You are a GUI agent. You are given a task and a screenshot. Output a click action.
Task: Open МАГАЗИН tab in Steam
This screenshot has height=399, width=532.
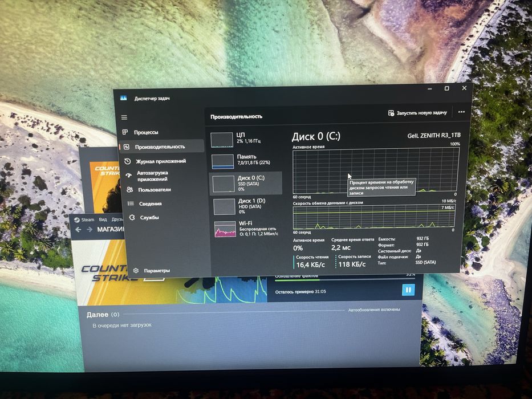[x=111, y=230]
